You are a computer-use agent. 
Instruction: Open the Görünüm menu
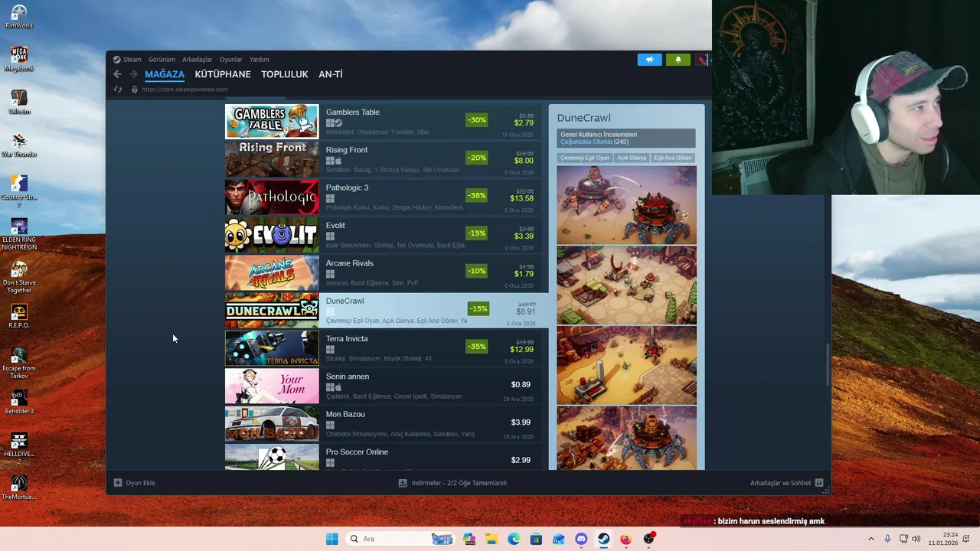[162, 60]
